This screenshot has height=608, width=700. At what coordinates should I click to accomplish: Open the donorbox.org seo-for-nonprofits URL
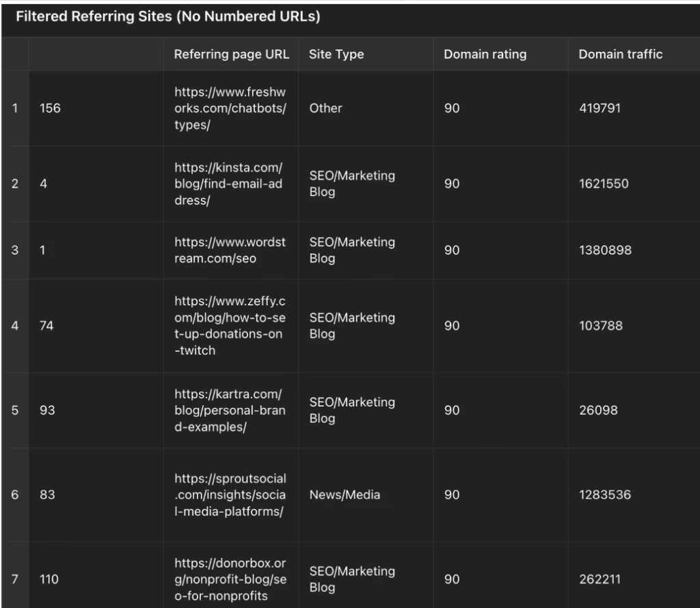point(230,579)
